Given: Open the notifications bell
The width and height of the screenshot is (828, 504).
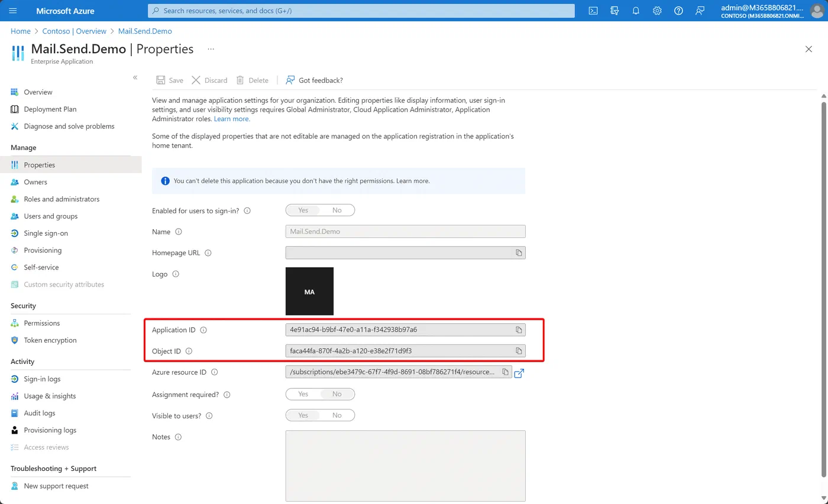Looking at the screenshot, I should tap(636, 11).
